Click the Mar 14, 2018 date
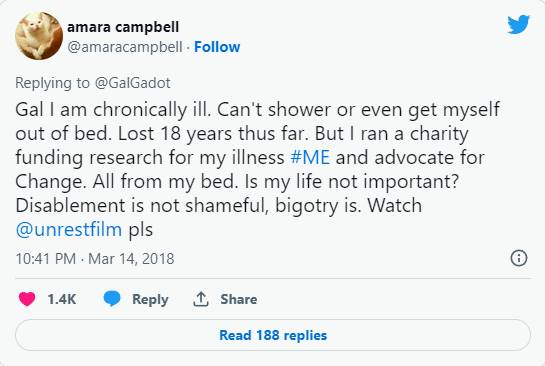Viewport: 545px width, 366px height. coord(131,259)
